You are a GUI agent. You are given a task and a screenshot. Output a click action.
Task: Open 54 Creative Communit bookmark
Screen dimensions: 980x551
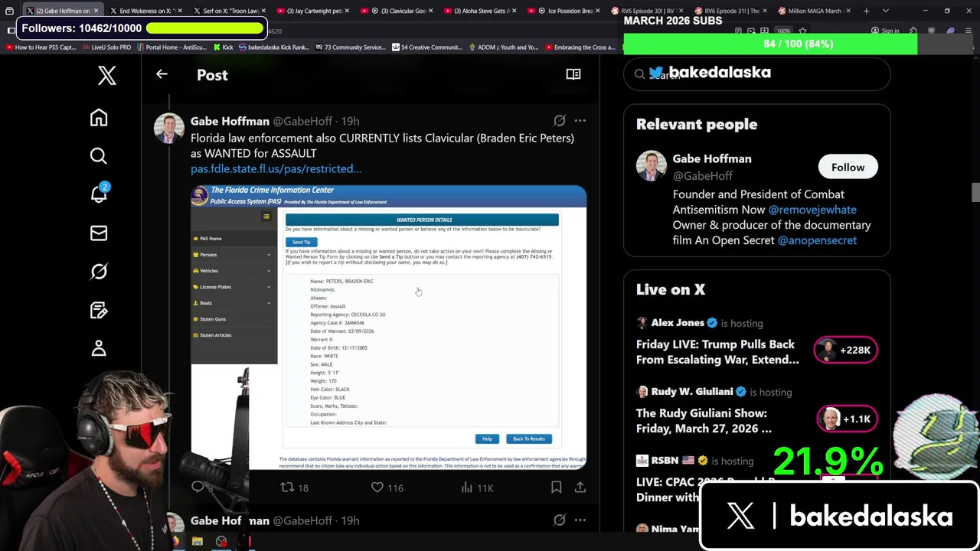tap(427, 47)
